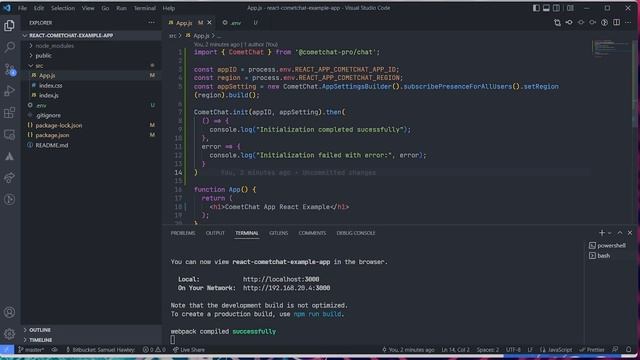Viewport: 640px width, 360px height.
Task: Select the bash terminal instance
Action: [600, 256]
